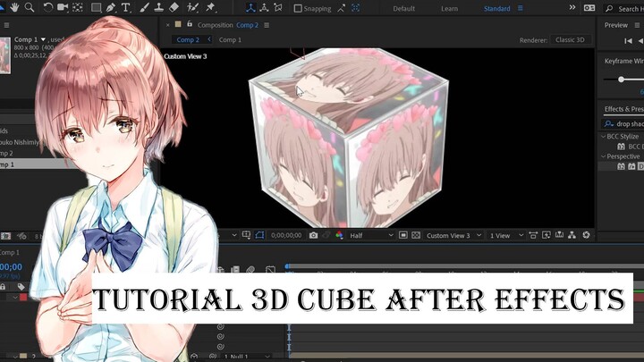Collapse the Perspective effects category

click(604, 156)
